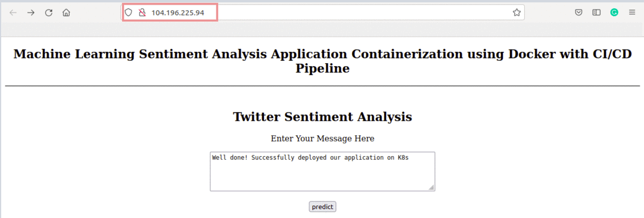Open the tracking protection shield info
The height and width of the screenshot is (218, 644).
(129, 13)
